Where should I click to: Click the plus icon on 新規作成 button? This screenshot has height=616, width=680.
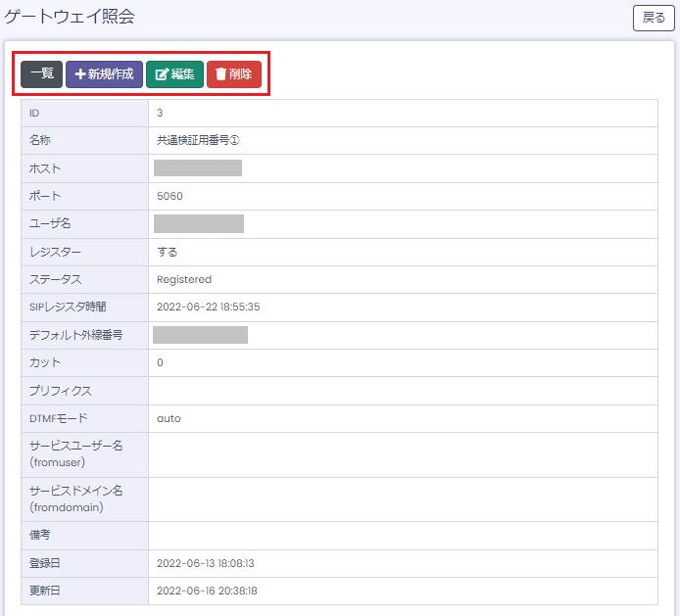pos(80,74)
